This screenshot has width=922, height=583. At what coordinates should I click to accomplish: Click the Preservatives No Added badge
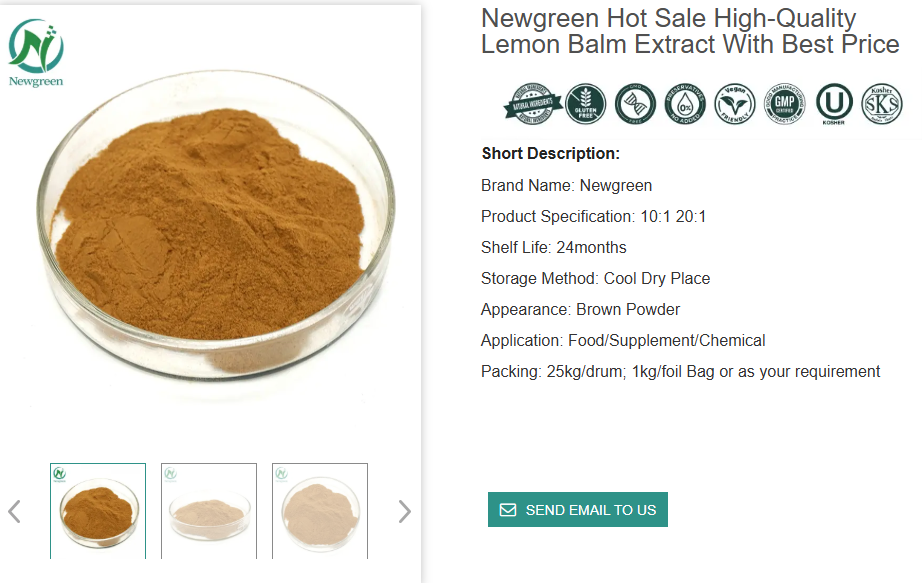[685, 104]
